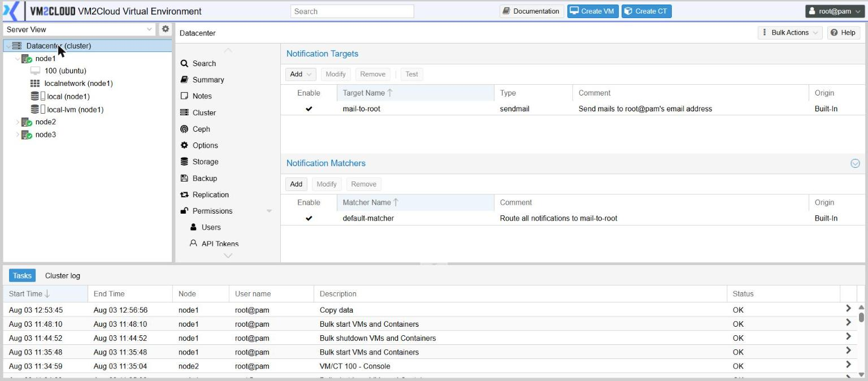The width and height of the screenshot is (868, 381).
Task: Click Modify under Notification Matchers
Action: (327, 184)
